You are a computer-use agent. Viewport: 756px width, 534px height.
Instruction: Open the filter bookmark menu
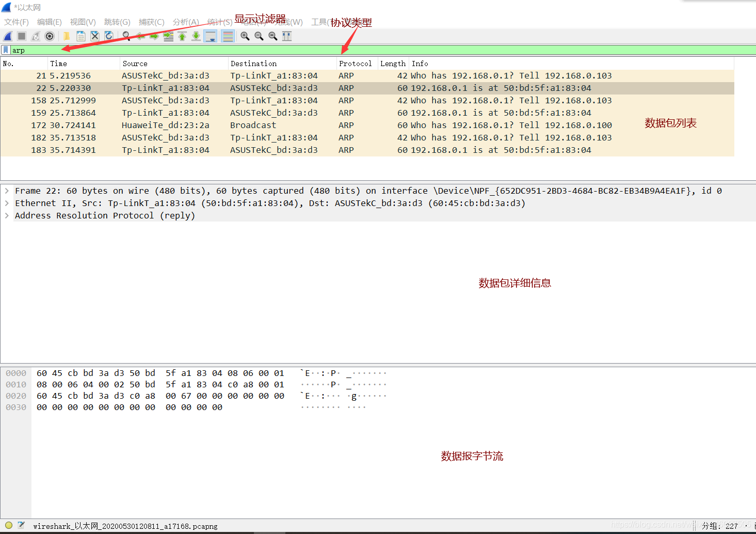[6, 50]
